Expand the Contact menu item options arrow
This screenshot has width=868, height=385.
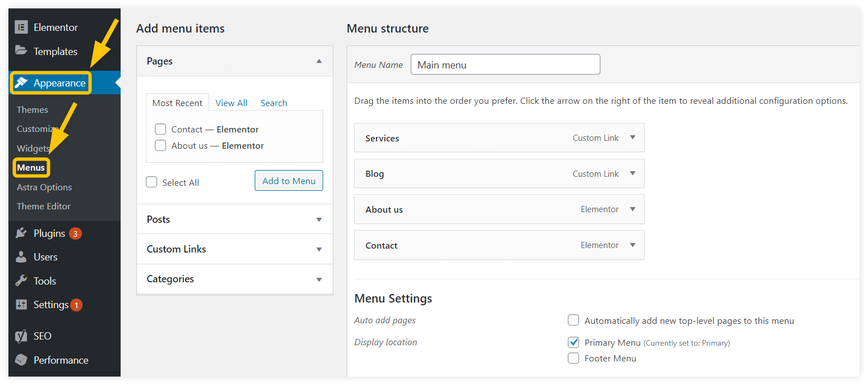(x=632, y=245)
